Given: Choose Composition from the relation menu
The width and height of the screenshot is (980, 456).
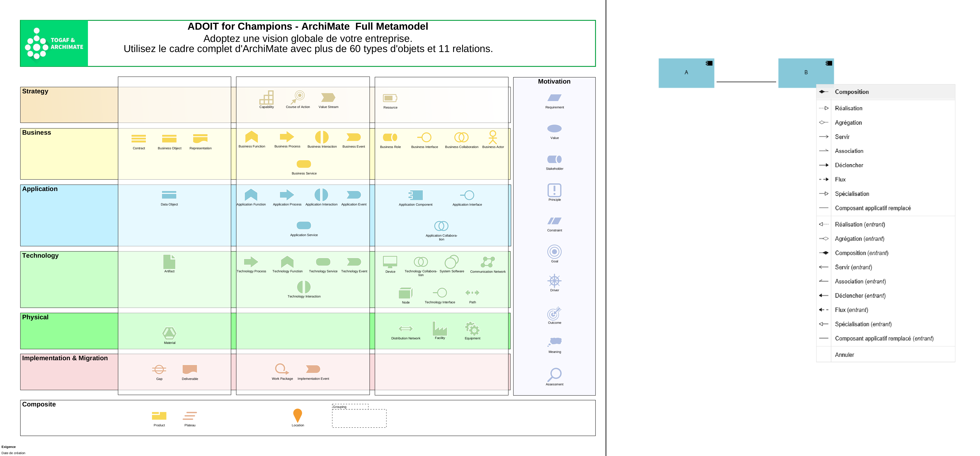Looking at the screenshot, I should tap(852, 92).
